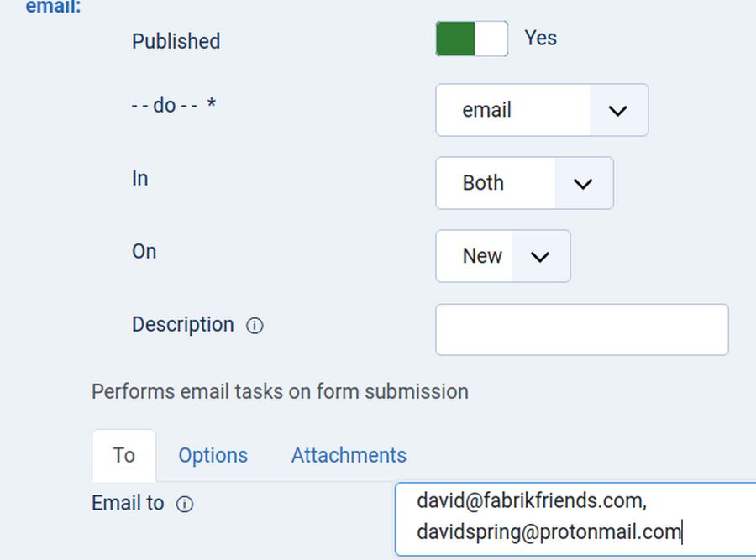The height and width of the screenshot is (560, 756).
Task: Click the Description label text
Action: click(x=182, y=325)
